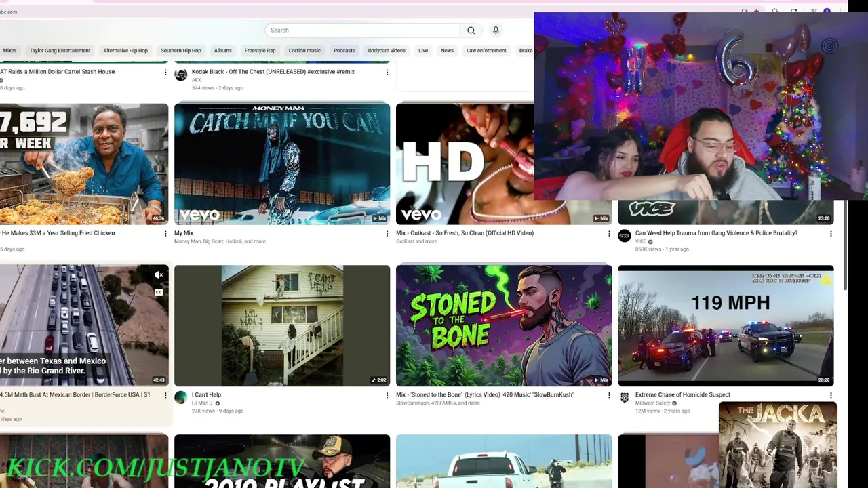The width and height of the screenshot is (868, 488).
Task: Open three-dot menu for Fried Chicken video
Action: (165, 233)
